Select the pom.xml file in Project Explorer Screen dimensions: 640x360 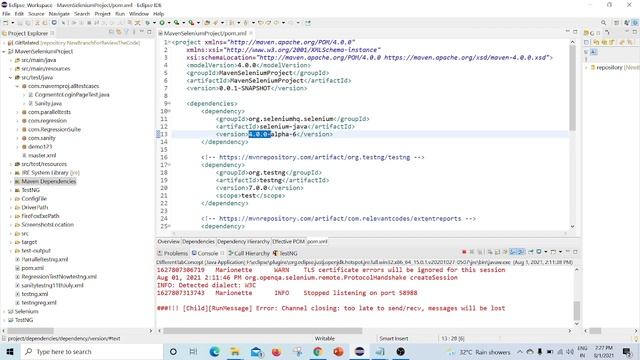pos(32,268)
